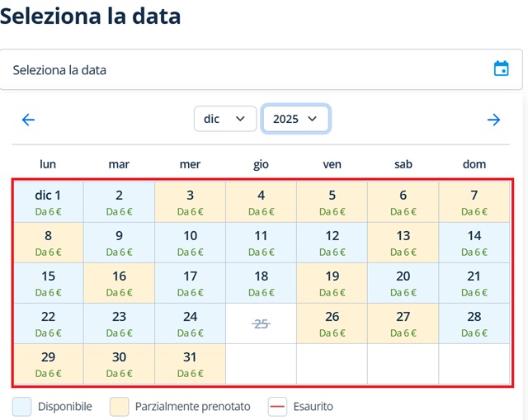Go to previous month with left arrow
Viewport: 528px width, 420px height.
[x=28, y=120]
